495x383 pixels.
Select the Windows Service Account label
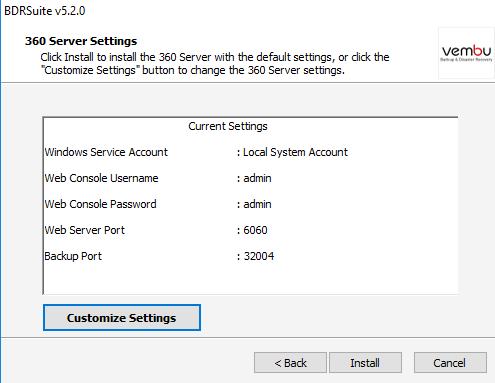(106, 152)
